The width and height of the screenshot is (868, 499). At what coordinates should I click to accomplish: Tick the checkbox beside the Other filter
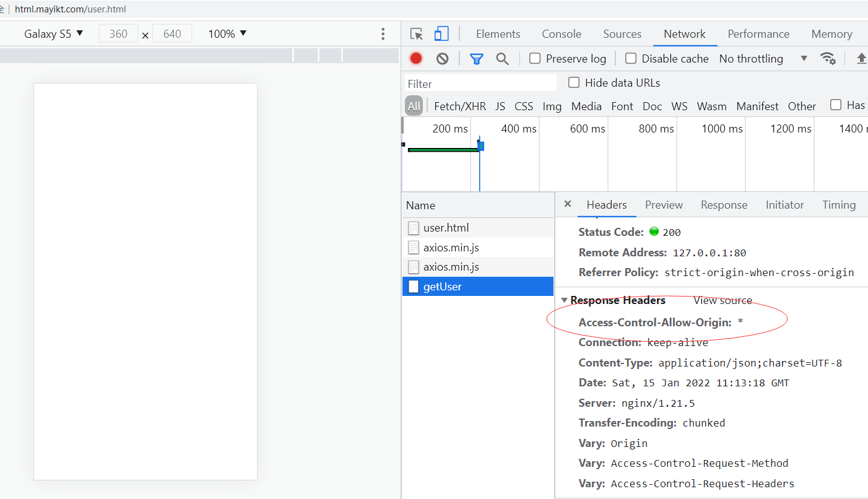[836, 105]
